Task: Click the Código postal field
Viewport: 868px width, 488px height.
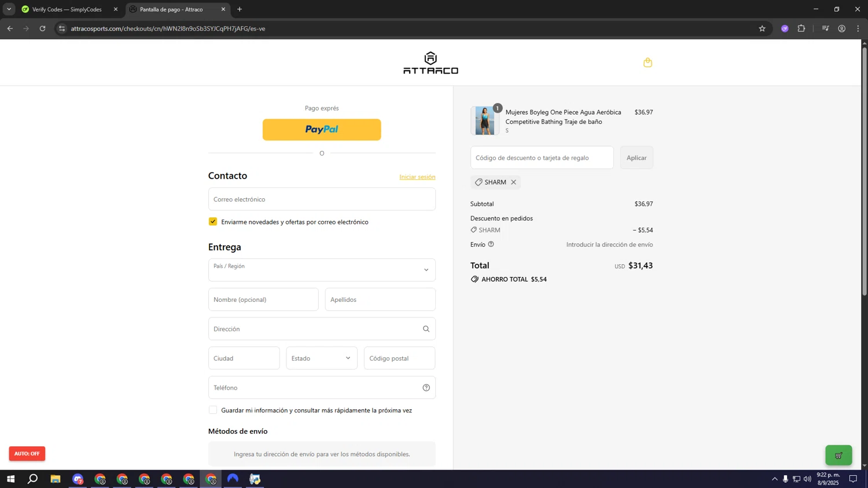Action: pos(399,358)
